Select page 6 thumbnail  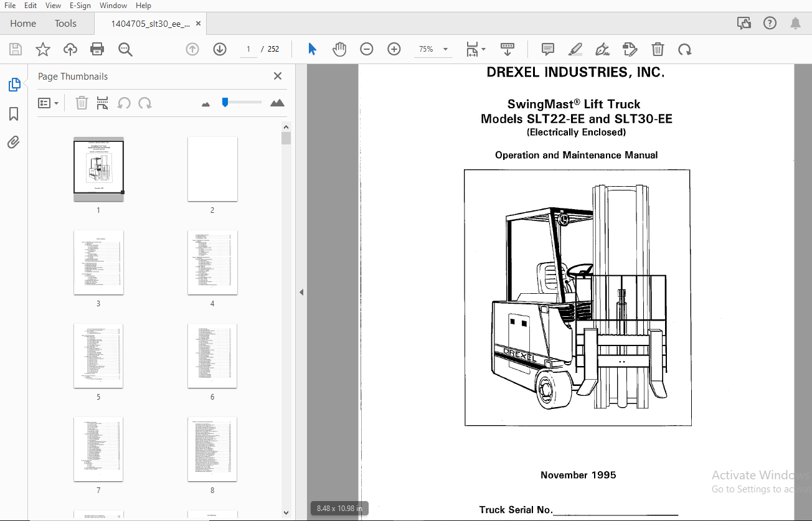(x=212, y=355)
